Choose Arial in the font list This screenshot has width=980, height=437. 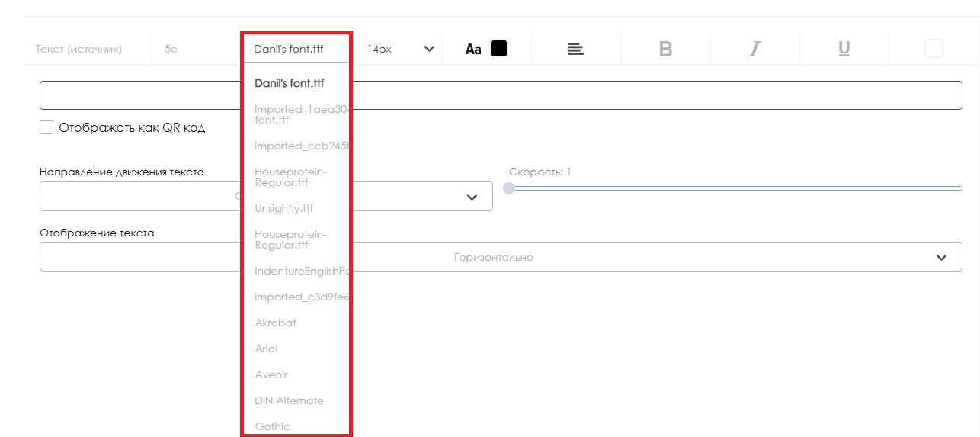click(x=266, y=349)
